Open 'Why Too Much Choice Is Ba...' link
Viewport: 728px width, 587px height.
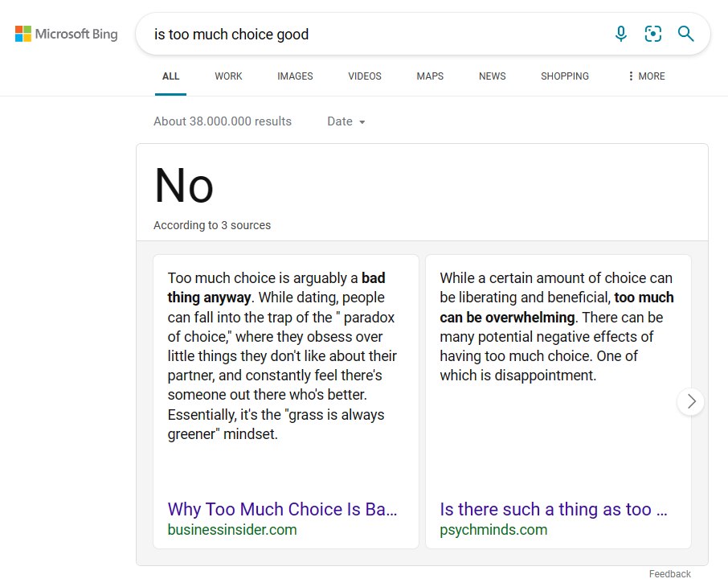point(282,509)
